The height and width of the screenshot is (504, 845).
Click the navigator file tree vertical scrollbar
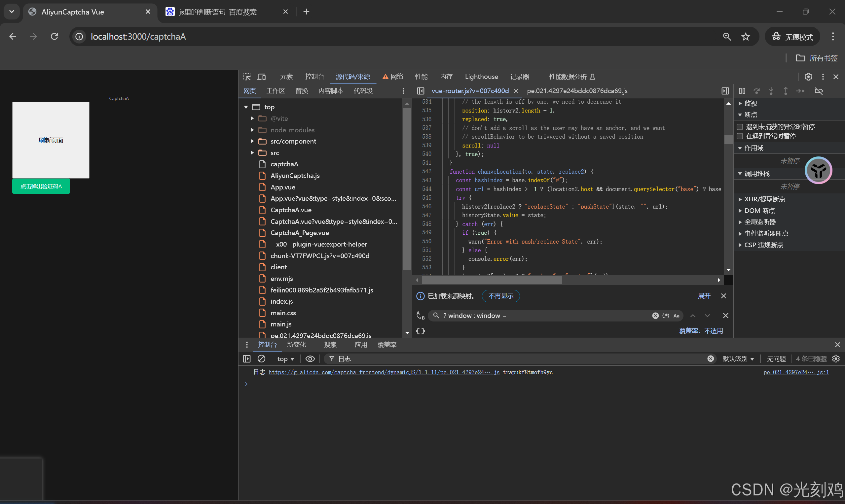pos(407,189)
